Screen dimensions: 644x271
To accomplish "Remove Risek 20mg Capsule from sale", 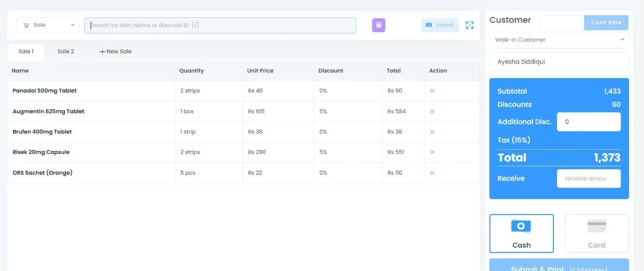I will click(432, 152).
